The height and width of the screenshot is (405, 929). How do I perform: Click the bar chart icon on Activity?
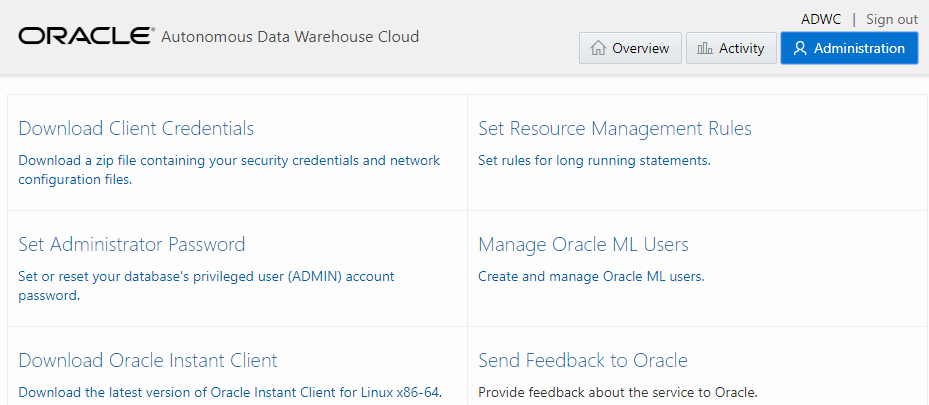click(705, 48)
